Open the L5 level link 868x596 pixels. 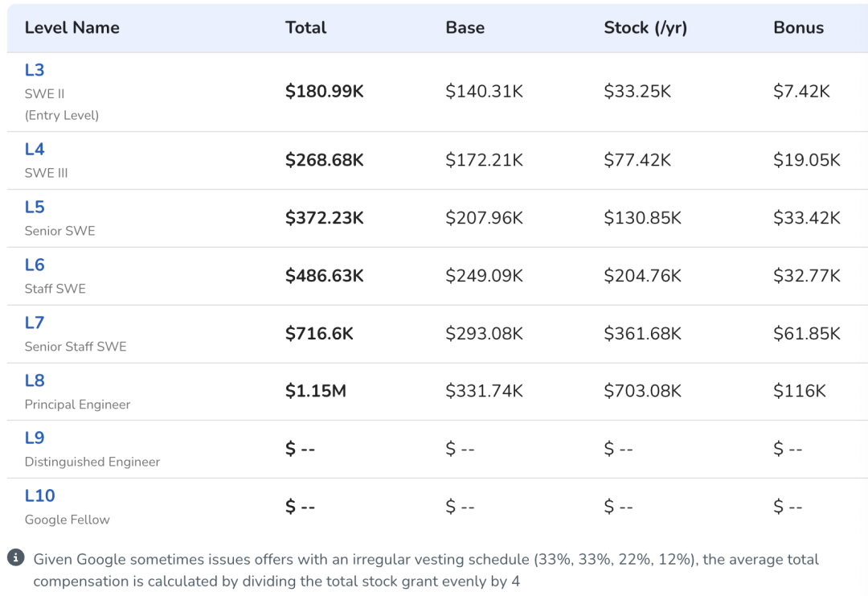35,207
